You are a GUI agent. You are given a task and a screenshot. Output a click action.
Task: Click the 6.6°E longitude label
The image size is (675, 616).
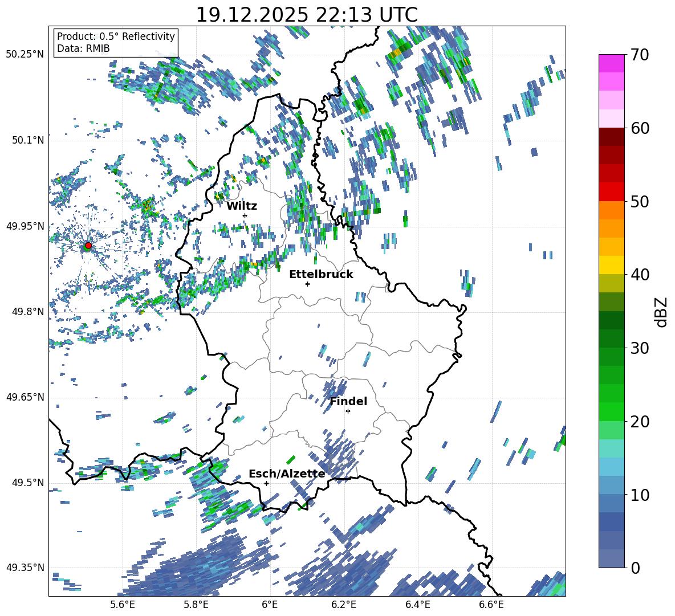491,605
